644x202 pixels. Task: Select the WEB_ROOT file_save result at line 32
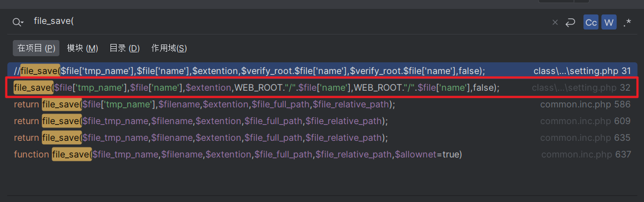[322, 87]
